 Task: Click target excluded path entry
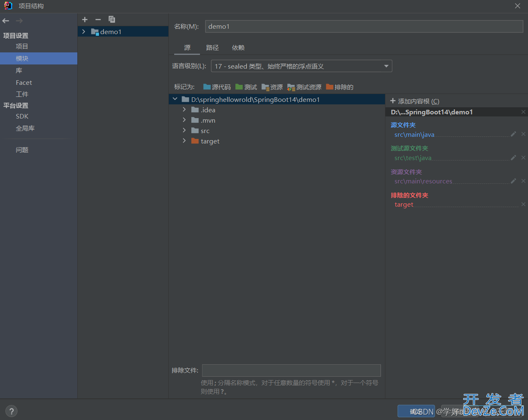point(404,205)
